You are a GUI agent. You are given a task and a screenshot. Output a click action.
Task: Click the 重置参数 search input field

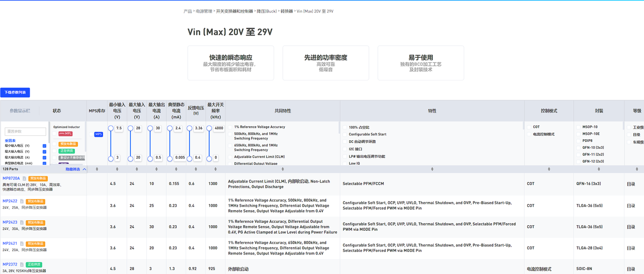point(25,132)
